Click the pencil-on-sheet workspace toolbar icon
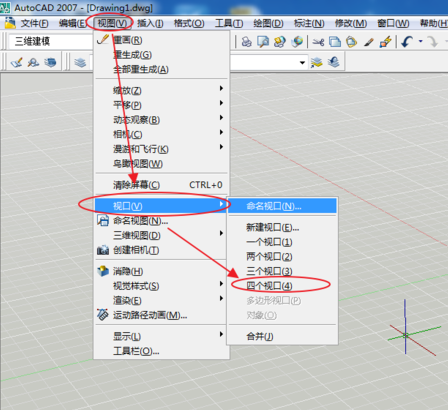The height and width of the screenshot is (410, 448). pyautogui.click(x=17, y=62)
